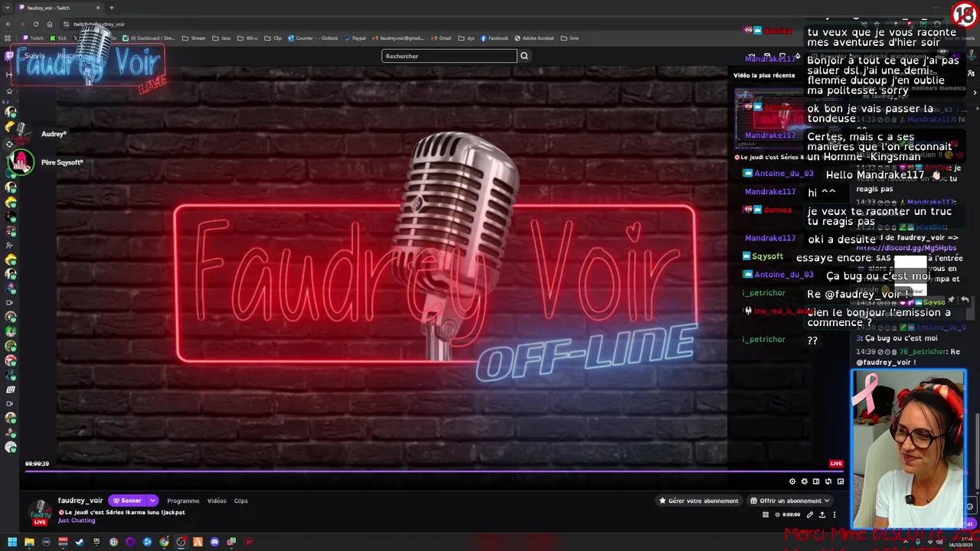Open the Courrier - Outlook bookmark
Image resolution: width=980 pixels, height=551 pixels.
(313, 38)
